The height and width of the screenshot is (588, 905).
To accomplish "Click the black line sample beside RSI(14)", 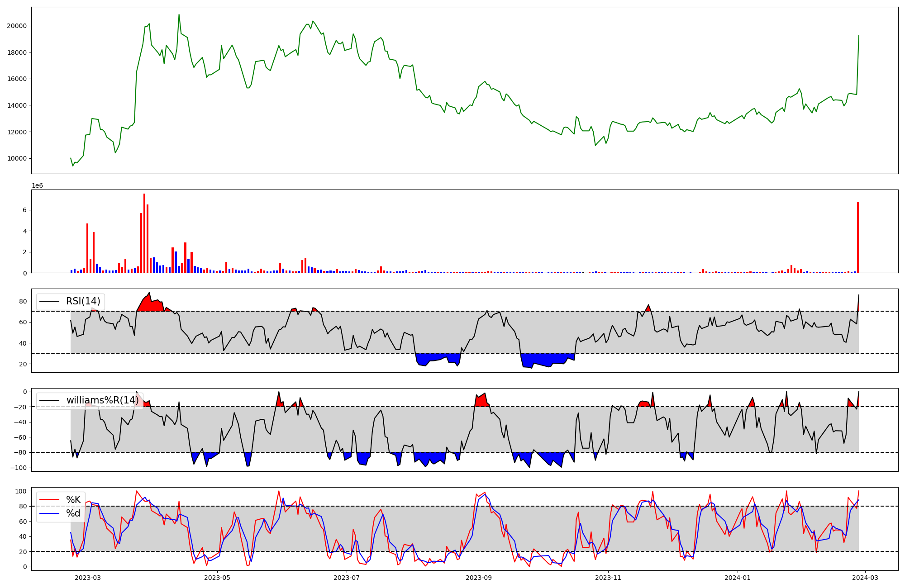I will tap(50, 301).
